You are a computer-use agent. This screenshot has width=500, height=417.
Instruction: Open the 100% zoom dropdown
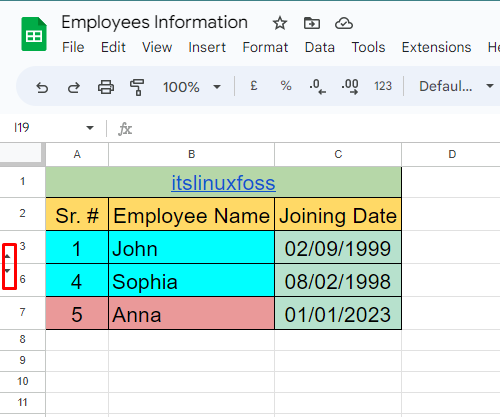[192, 87]
